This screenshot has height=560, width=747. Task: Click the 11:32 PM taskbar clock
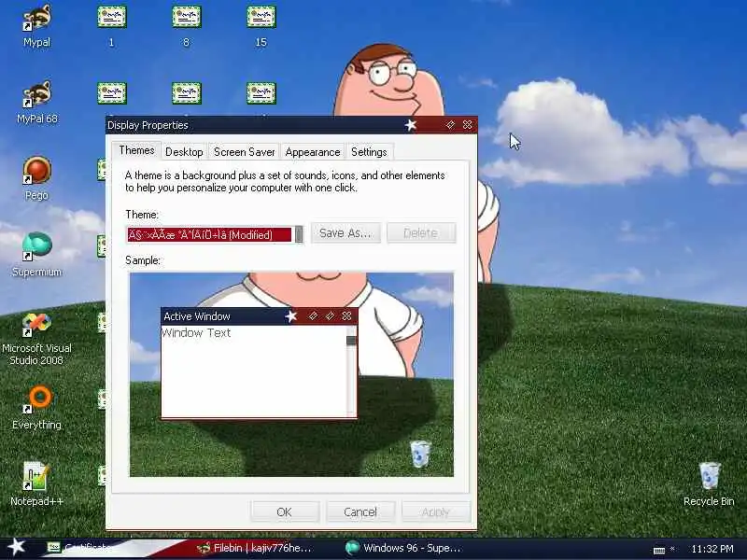pyautogui.click(x=712, y=549)
